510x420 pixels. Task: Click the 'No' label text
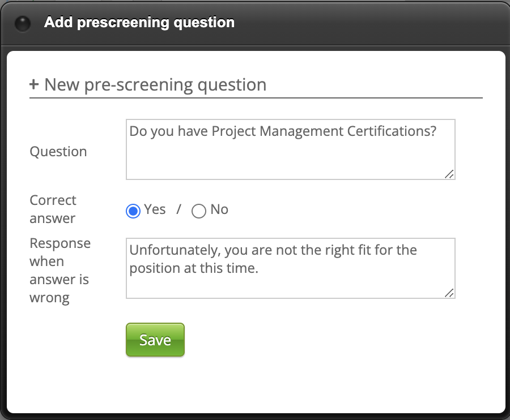[219, 209]
